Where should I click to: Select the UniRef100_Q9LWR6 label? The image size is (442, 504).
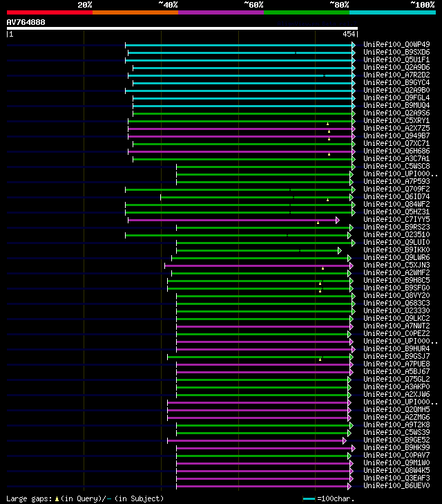coord(396,257)
